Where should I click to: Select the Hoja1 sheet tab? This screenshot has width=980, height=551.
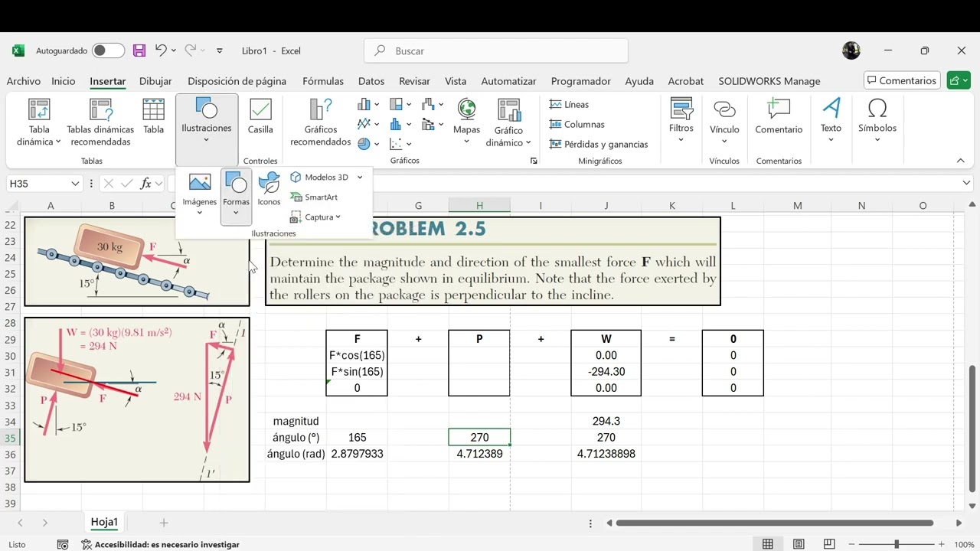(104, 522)
